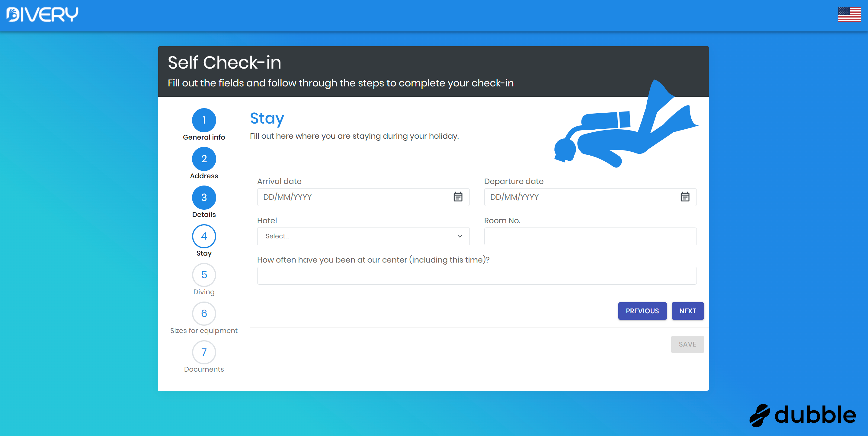Jump to step 5 Diving

point(204,275)
